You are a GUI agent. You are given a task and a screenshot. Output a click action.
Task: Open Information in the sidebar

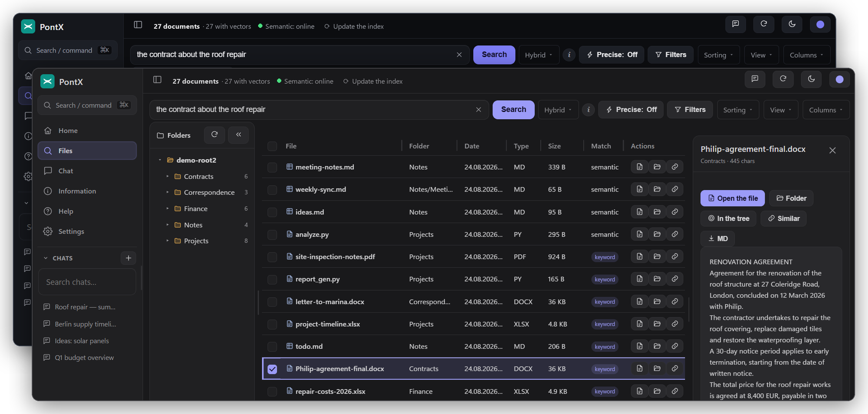point(87,191)
